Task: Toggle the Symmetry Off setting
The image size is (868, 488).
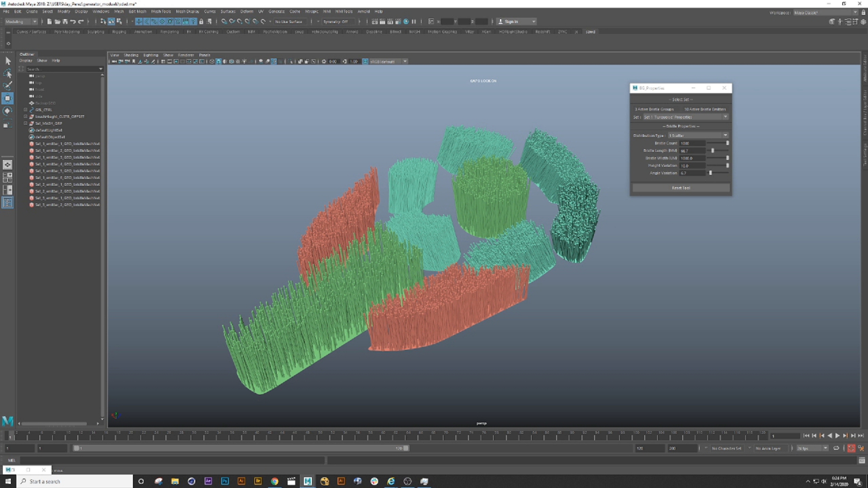Action: click(335, 21)
